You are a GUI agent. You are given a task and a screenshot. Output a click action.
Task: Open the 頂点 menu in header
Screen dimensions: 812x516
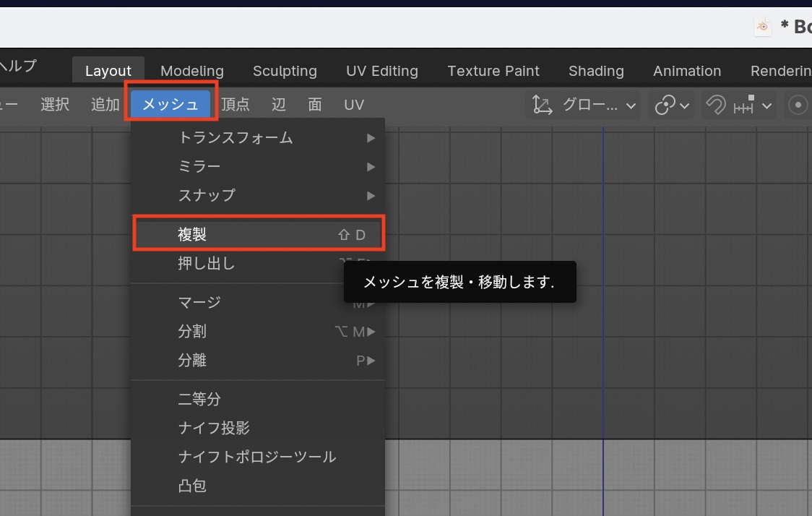coord(236,105)
